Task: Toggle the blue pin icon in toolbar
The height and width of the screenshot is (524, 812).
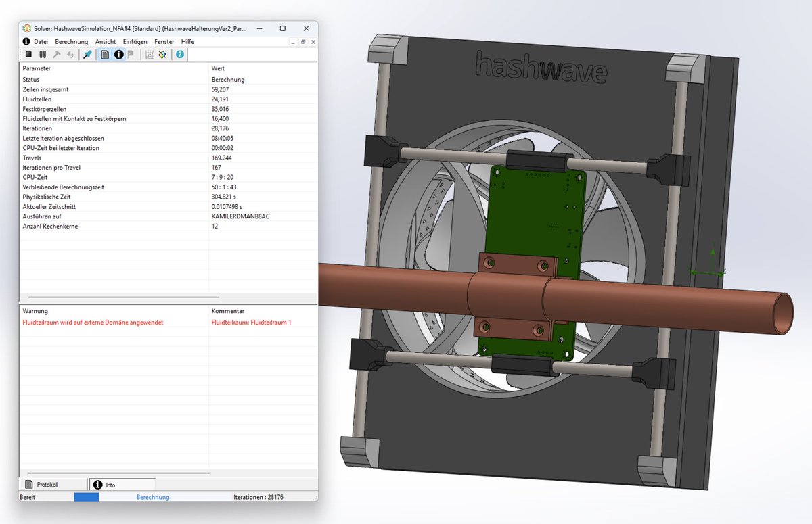Action: coord(87,55)
